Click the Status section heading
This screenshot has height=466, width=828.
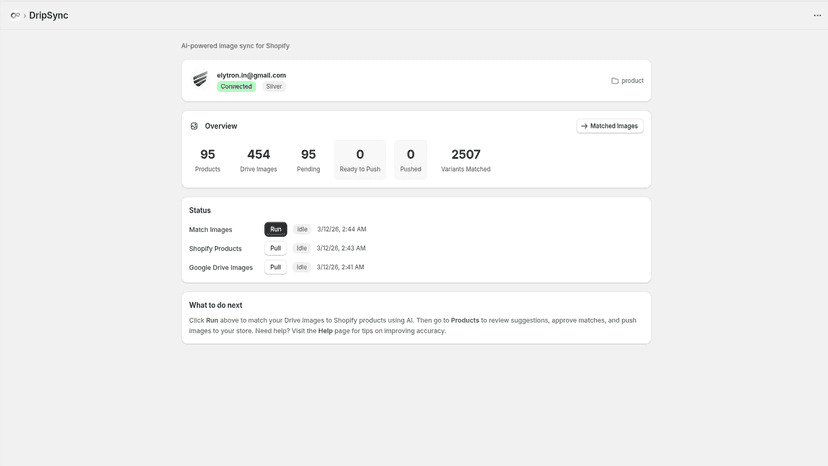point(200,210)
